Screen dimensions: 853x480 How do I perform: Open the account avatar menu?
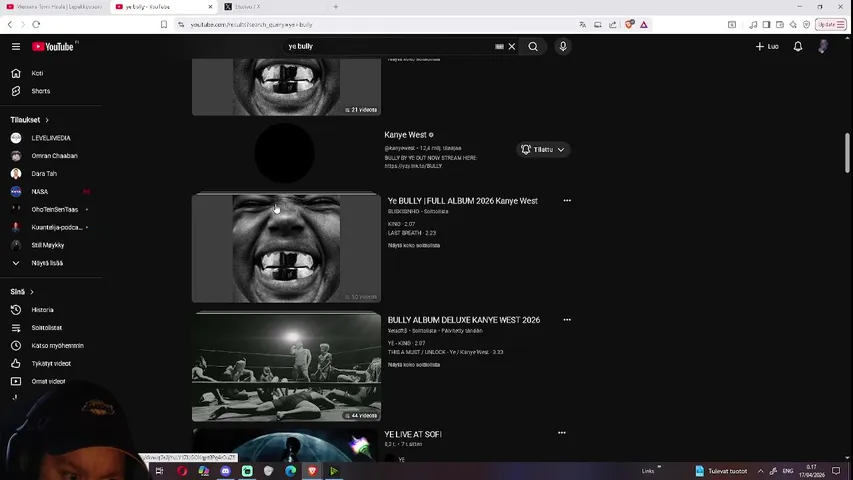[x=823, y=47]
